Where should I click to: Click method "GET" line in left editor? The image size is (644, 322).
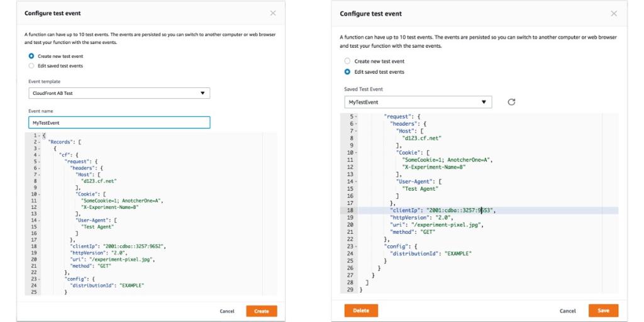[x=92, y=266]
